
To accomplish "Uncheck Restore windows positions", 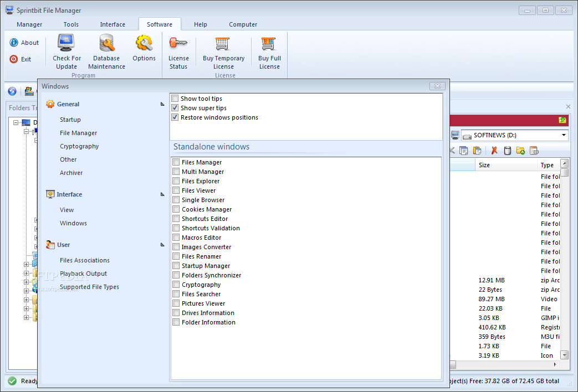I will (175, 117).
